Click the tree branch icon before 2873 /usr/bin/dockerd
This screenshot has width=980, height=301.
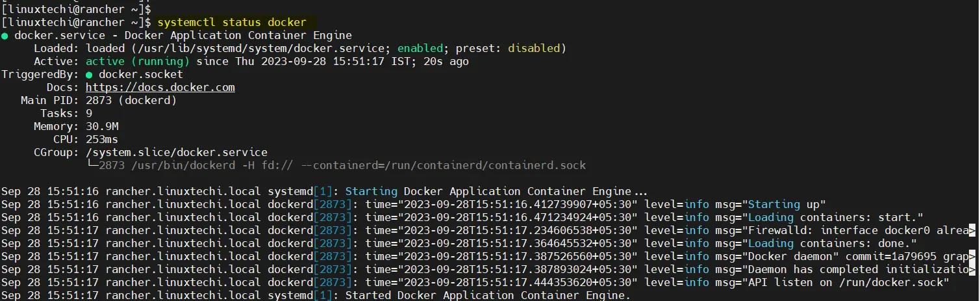click(92, 164)
